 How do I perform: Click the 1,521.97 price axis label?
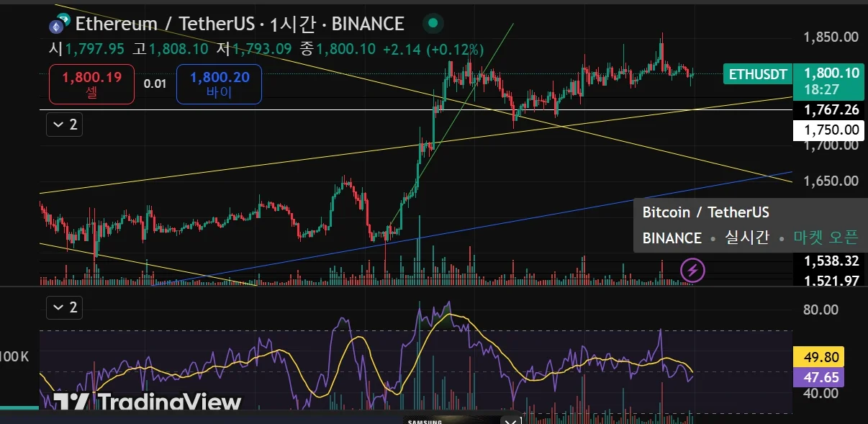[831, 280]
